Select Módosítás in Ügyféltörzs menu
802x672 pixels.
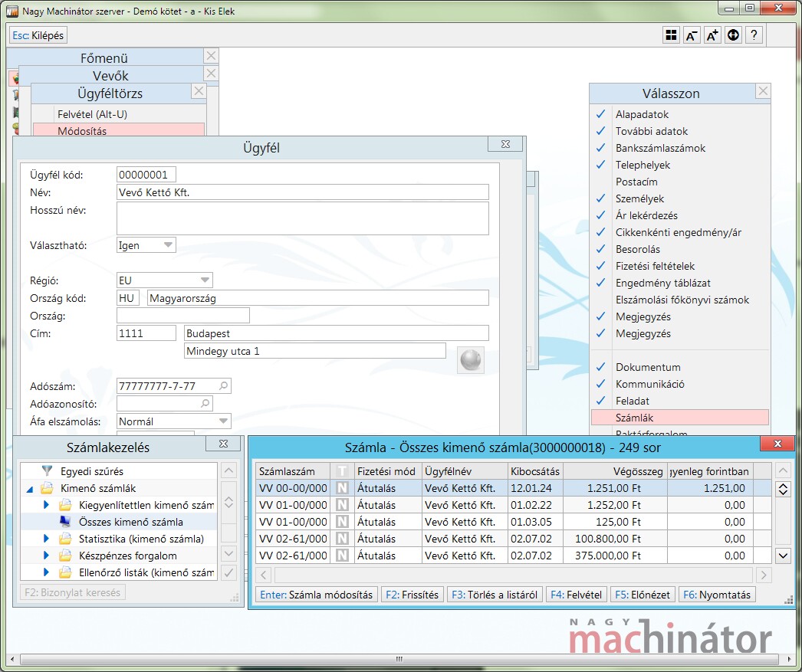coord(119,129)
